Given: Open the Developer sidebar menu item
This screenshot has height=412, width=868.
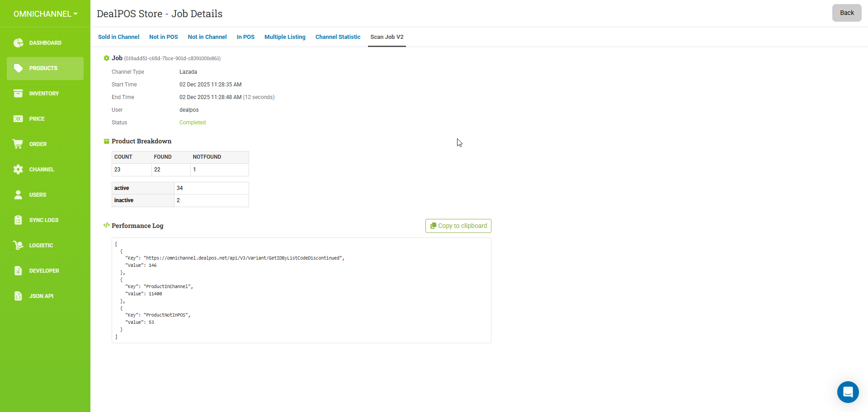Looking at the screenshot, I should [x=45, y=271].
